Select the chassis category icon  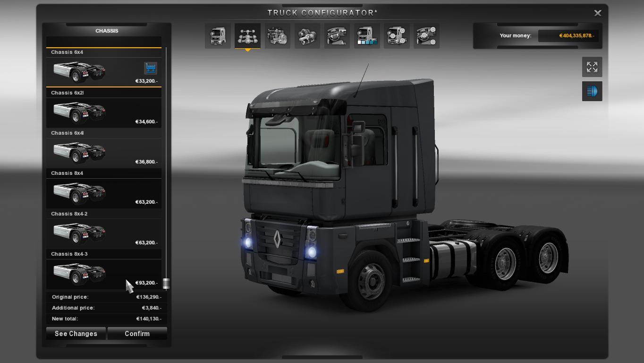(x=247, y=36)
